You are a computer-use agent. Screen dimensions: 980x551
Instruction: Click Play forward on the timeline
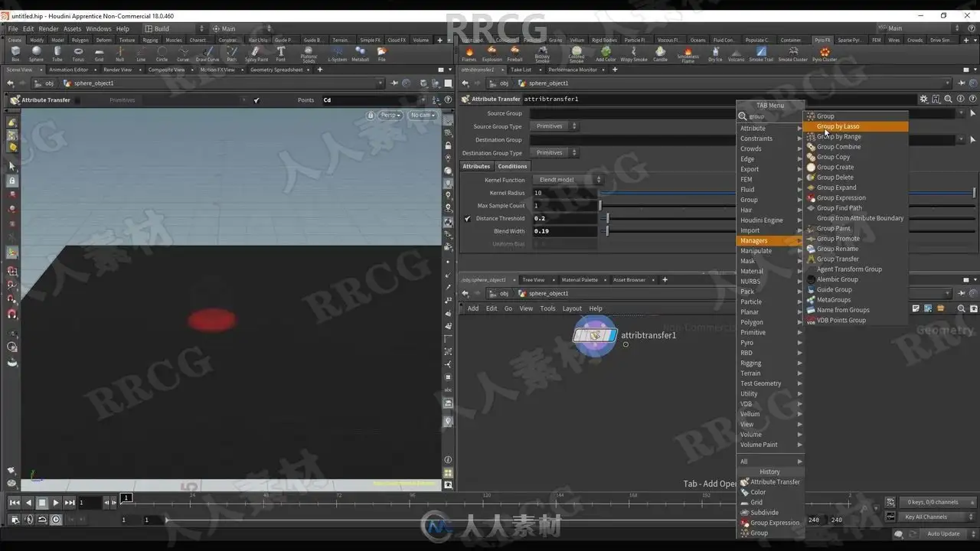[x=56, y=503]
